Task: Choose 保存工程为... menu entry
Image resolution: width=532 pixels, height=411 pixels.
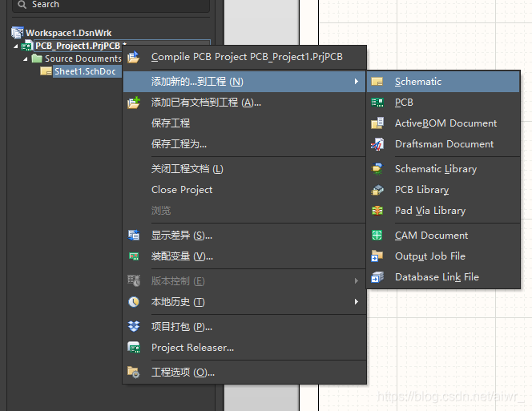Action: coord(244,144)
